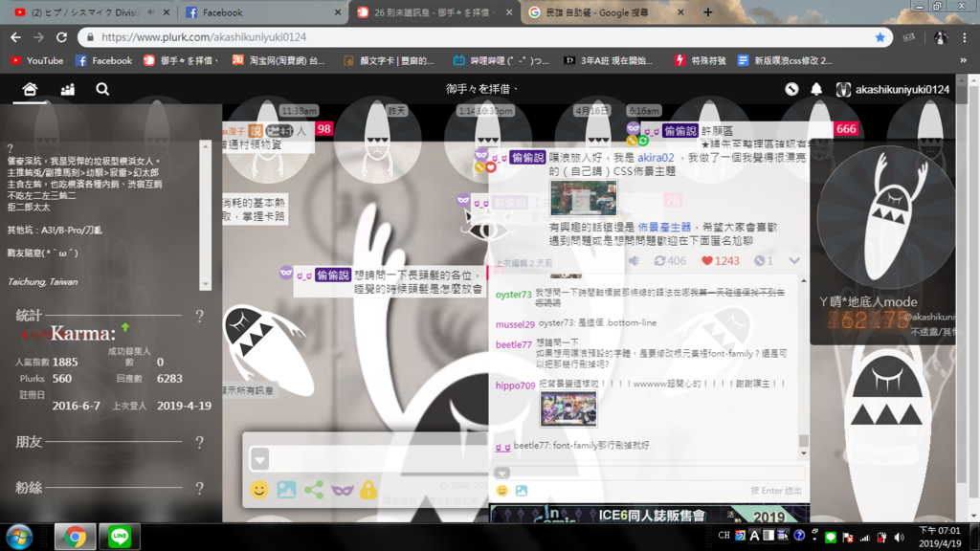Viewport: 980px width, 551px height.
Task: Mute audio icon on the YouTube tab
Action: (150, 12)
